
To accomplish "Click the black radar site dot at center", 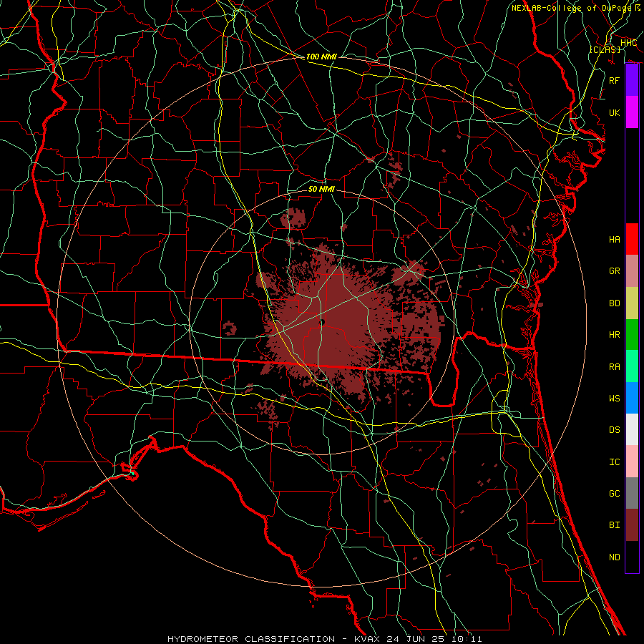I will tap(323, 323).
